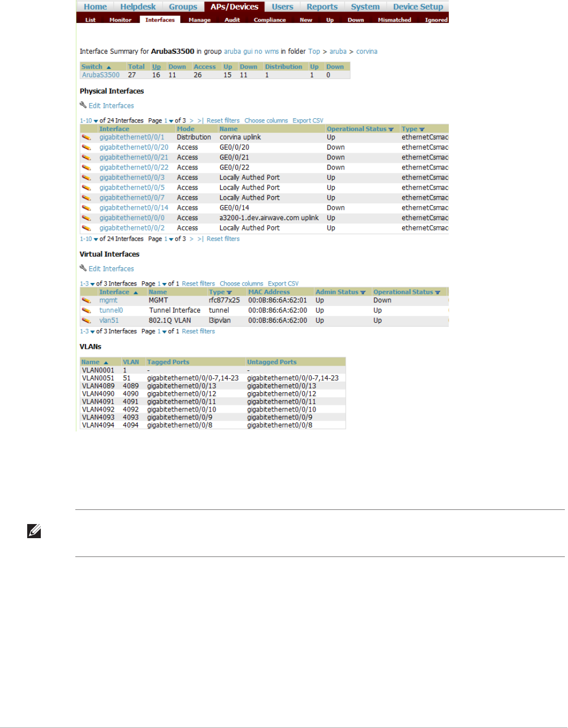Click Choose columns for physical interfaces
Screen dimensions: 568x728
point(266,121)
